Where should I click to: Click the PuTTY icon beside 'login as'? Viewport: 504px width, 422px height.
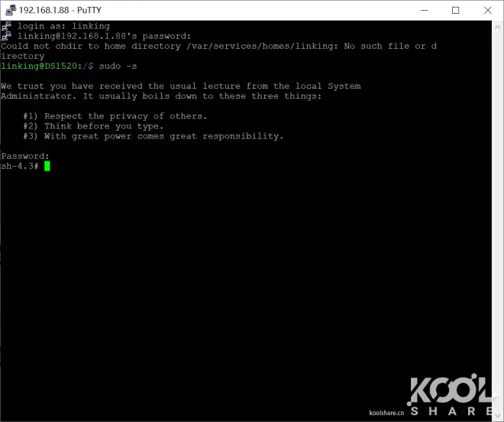pyautogui.click(x=6, y=26)
